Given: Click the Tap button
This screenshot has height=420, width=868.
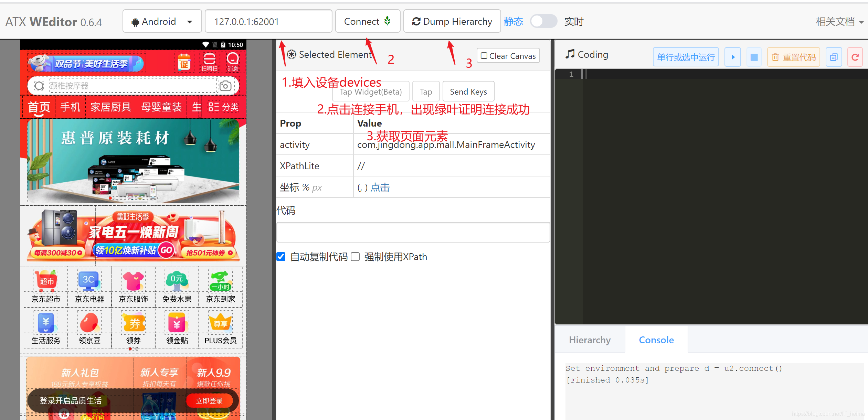Looking at the screenshot, I should tap(426, 92).
